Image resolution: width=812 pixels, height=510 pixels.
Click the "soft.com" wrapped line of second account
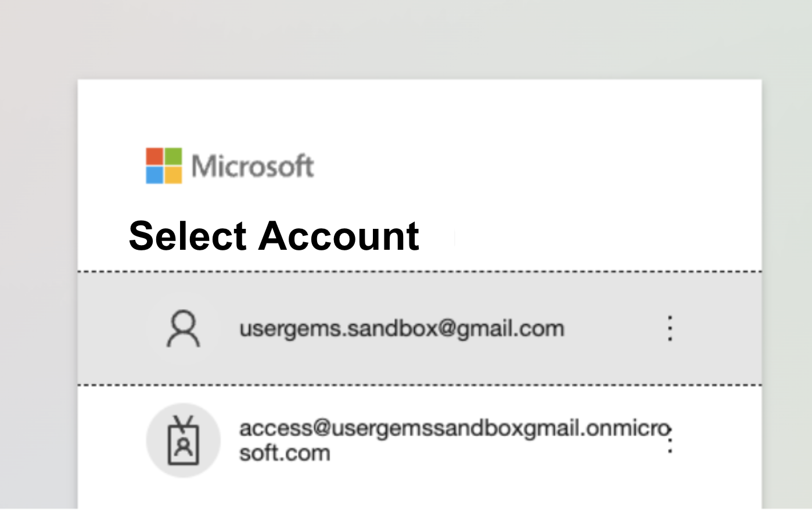coord(285,452)
